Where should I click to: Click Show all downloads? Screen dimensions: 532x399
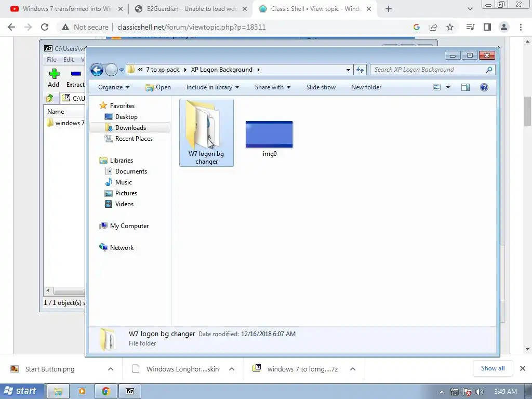pos(493,368)
